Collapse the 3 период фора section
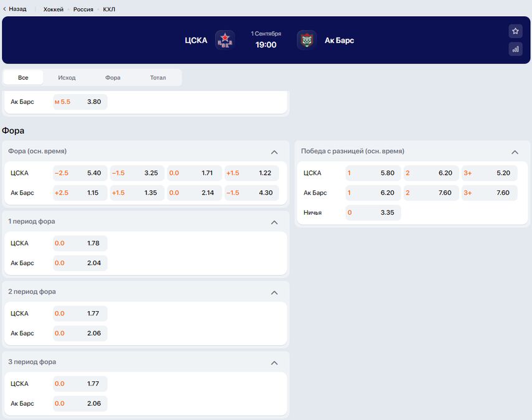This screenshot has height=420, width=532. pyautogui.click(x=275, y=363)
